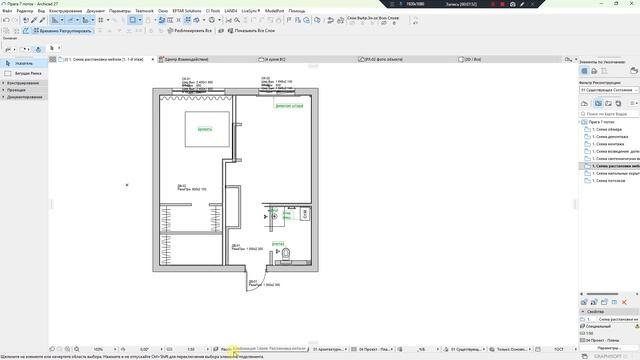Click the trace reference icon in the toolbar
The height and width of the screenshot is (360, 640).
pyautogui.click(x=133, y=20)
